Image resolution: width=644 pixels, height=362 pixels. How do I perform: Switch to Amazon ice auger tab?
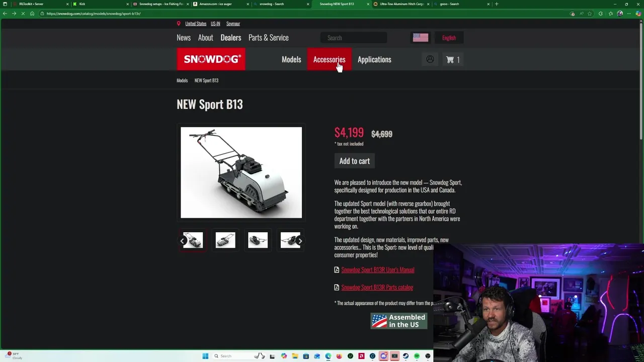pyautogui.click(x=221, y=4)
